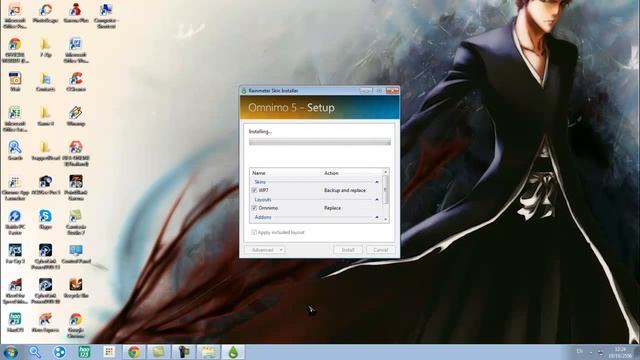Select the PointBlank game desktop icon
640x360 pixels.
(76, 188)
